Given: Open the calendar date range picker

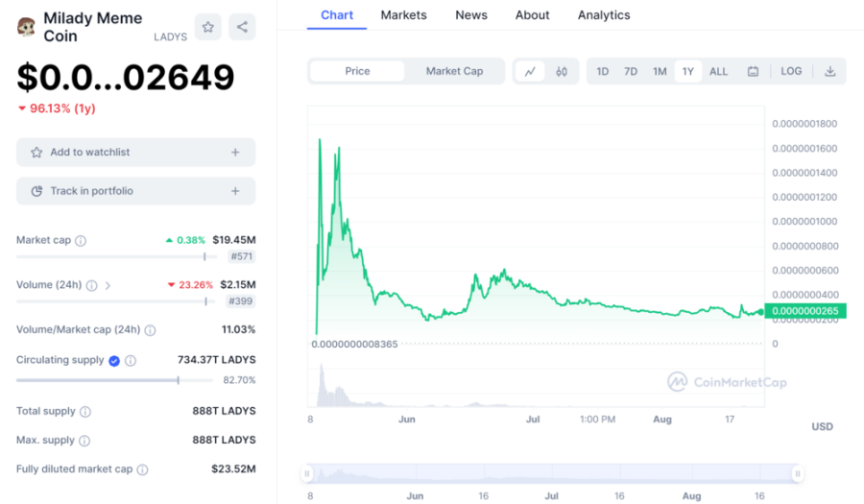Looking at the screenshot, I should point(753,72).
